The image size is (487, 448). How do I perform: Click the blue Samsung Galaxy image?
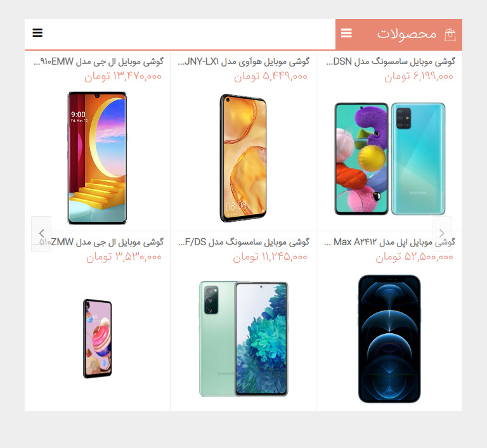pyautogui.click(x=390, y=158)
